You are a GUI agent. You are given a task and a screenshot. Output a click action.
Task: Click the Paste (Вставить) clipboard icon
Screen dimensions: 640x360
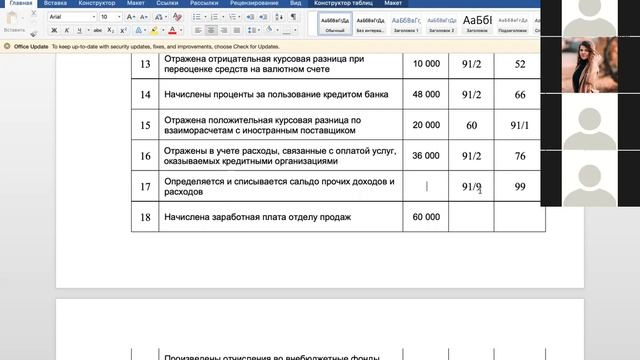tap(12, 18)
